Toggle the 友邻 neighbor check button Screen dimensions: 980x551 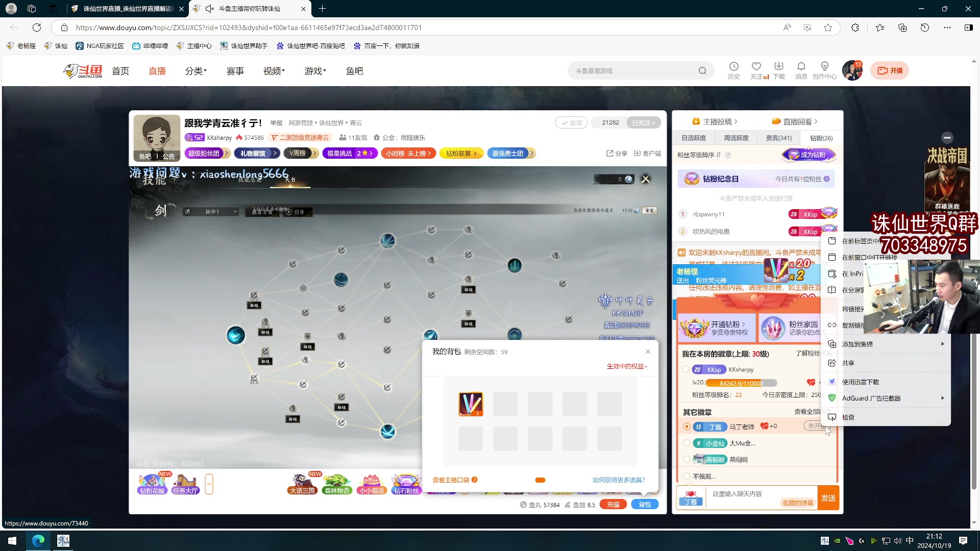(x=571, y=122)
